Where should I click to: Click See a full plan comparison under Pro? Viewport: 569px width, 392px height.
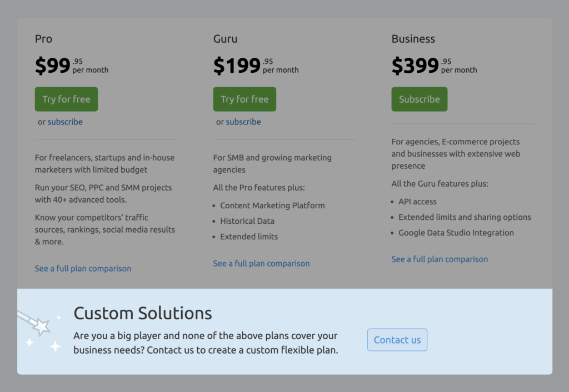coord(83,268)
